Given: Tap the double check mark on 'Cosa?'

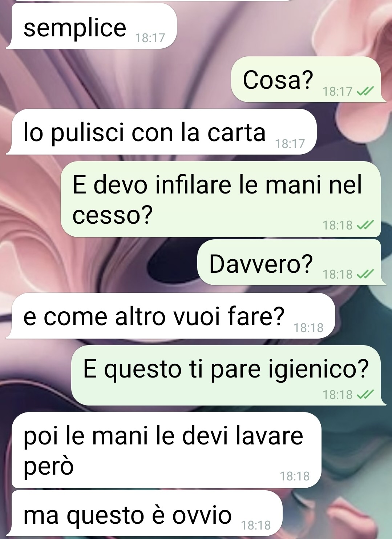Looking at the screenshot, I should [x=365, y=91].
